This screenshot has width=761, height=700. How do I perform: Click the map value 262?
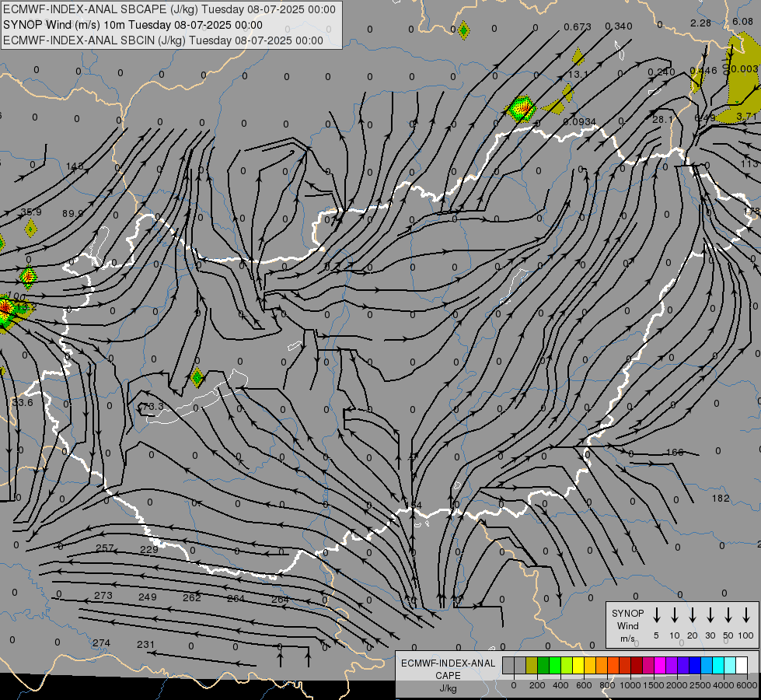(x=192, y=597)
